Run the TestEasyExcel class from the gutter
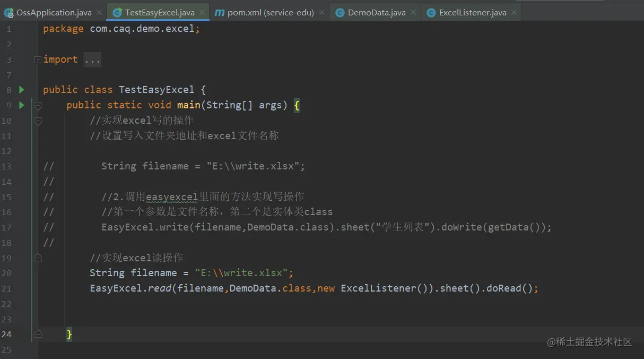 (22, 90)
